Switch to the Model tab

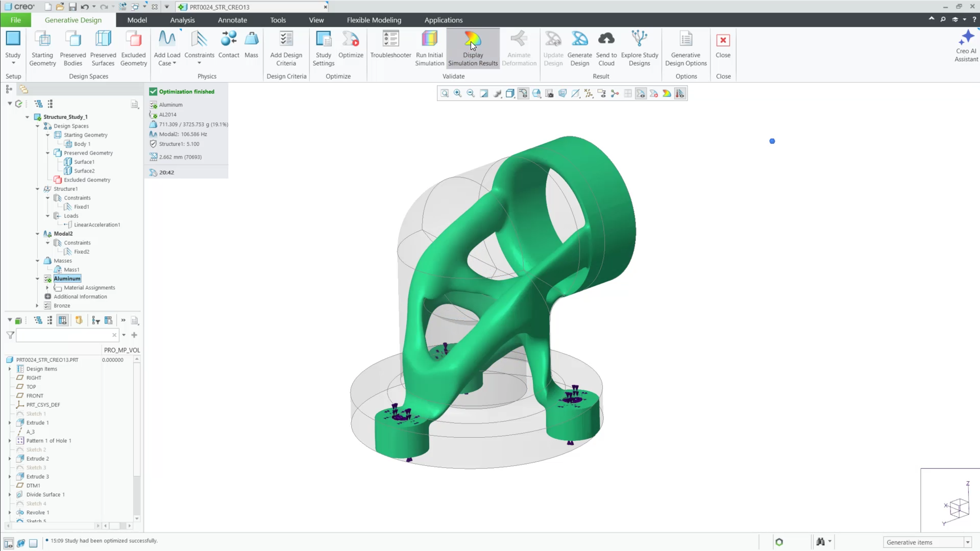point(137,20)
